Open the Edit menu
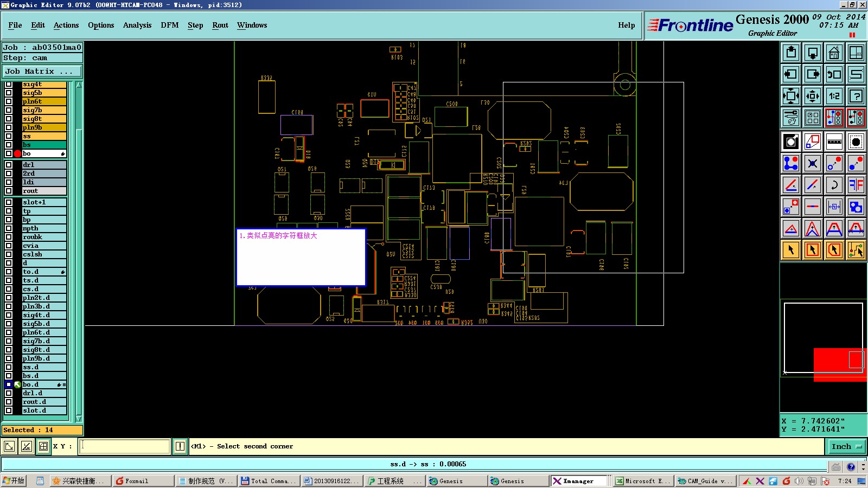The height and width of the screenshot is (488, 868). tap(38, 25)
